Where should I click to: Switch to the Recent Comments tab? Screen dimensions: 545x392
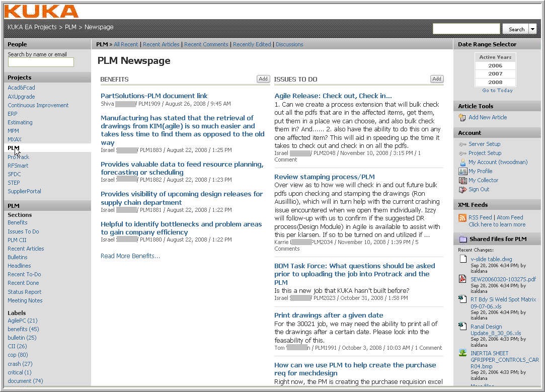click(206, 44)
